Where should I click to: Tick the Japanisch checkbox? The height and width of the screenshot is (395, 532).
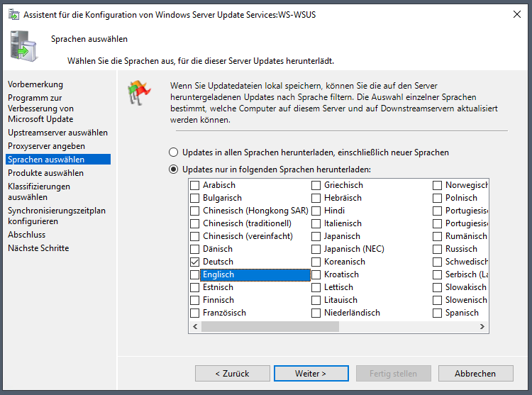[316, 236]
